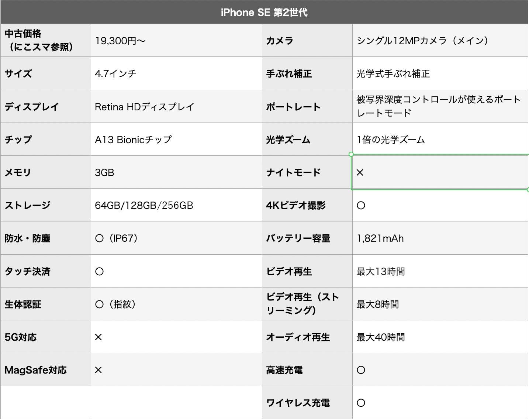This screenshot has width=529, height=420.
Task: Select the 1倍の光学ズーム value cell
Action: [440, 139]
